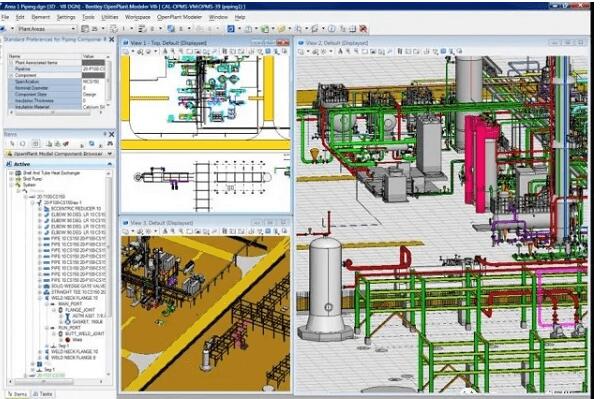This screenshot has width=602, height=399.
Task: Open the Plant Areas dropdown in toolbar
Action: click(46, 29)
